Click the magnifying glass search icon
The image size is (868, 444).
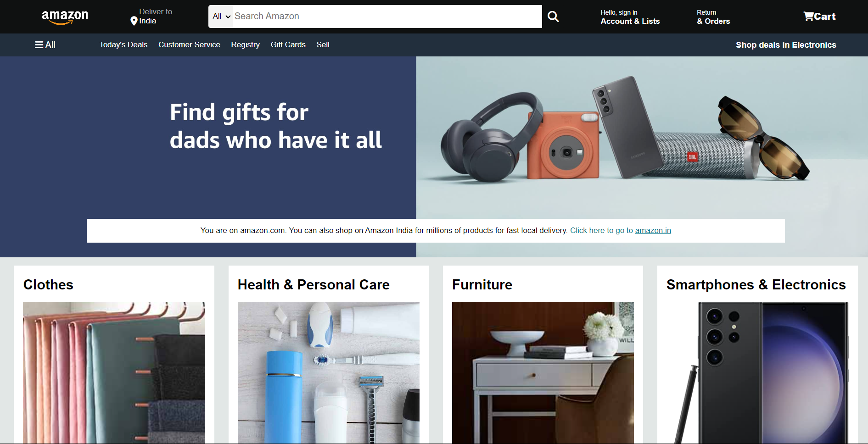coord(553,17)
